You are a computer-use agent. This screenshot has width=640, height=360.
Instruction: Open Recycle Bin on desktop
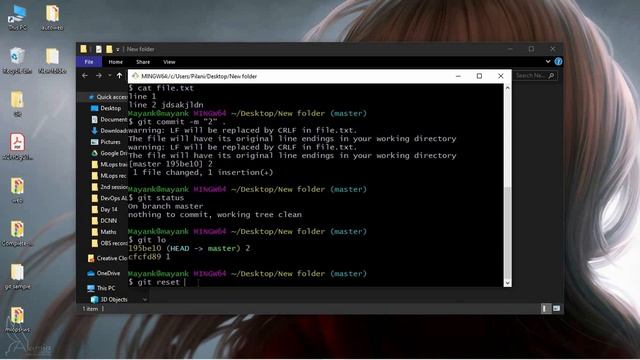click(17, 60)
